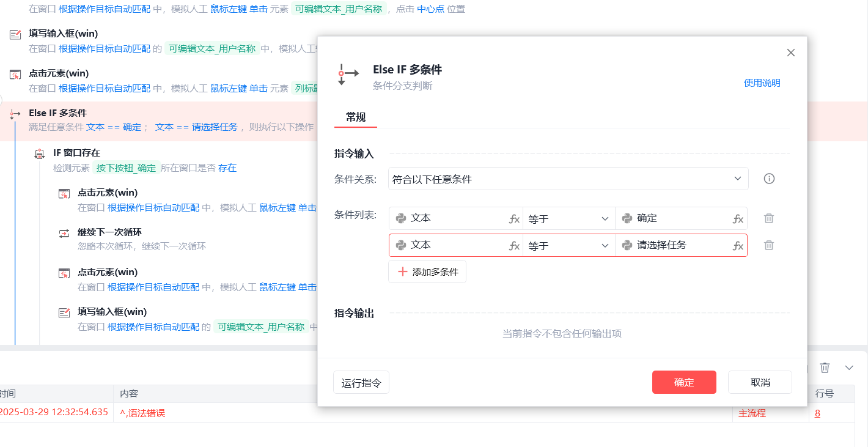Click the row number link 8 in the log
Viewport: 868px width, 447px height.
[817, 413]
